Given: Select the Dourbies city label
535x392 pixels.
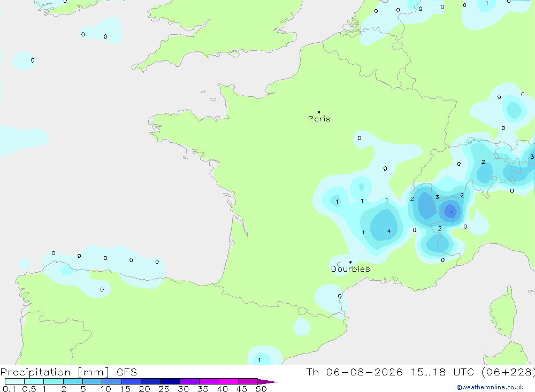Looking at the screenshot, I should coord(350,269).
